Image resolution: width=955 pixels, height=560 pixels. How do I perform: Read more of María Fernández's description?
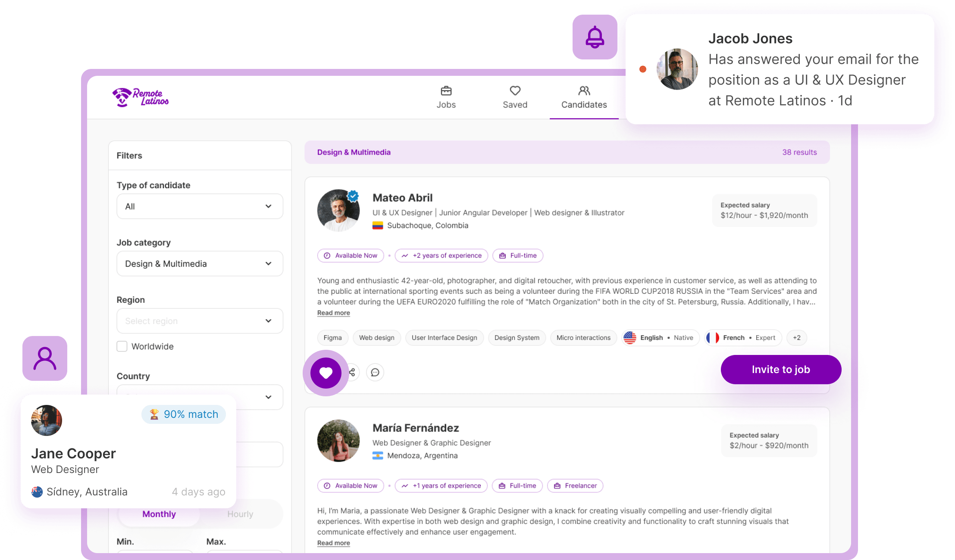coord(333,543)
